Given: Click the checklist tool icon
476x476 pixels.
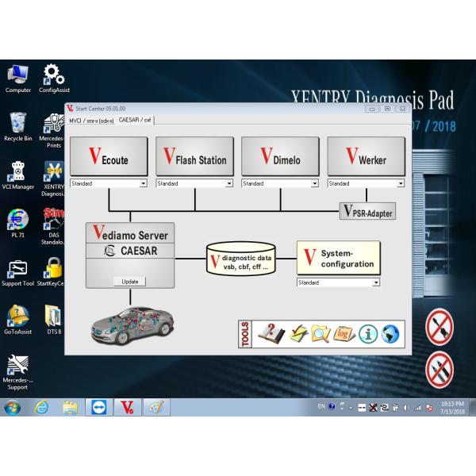Looking at the screenshot, I should 297,334.
